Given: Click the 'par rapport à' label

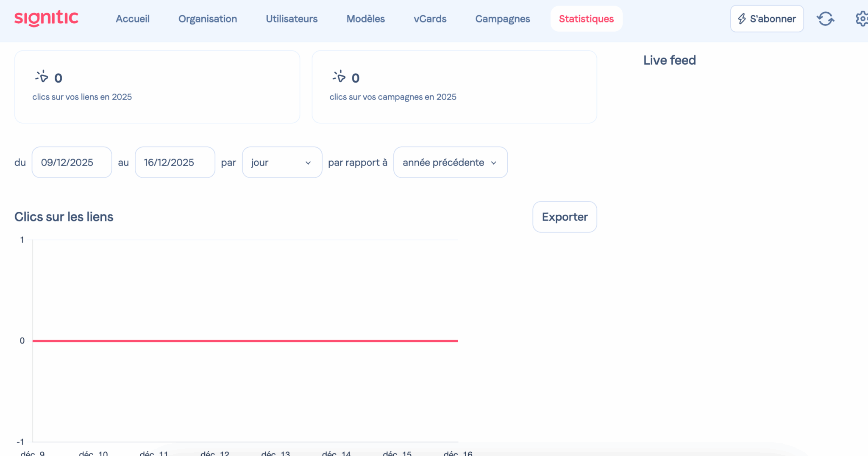Looking at the screenshot, I should click(x=358, y=163).
